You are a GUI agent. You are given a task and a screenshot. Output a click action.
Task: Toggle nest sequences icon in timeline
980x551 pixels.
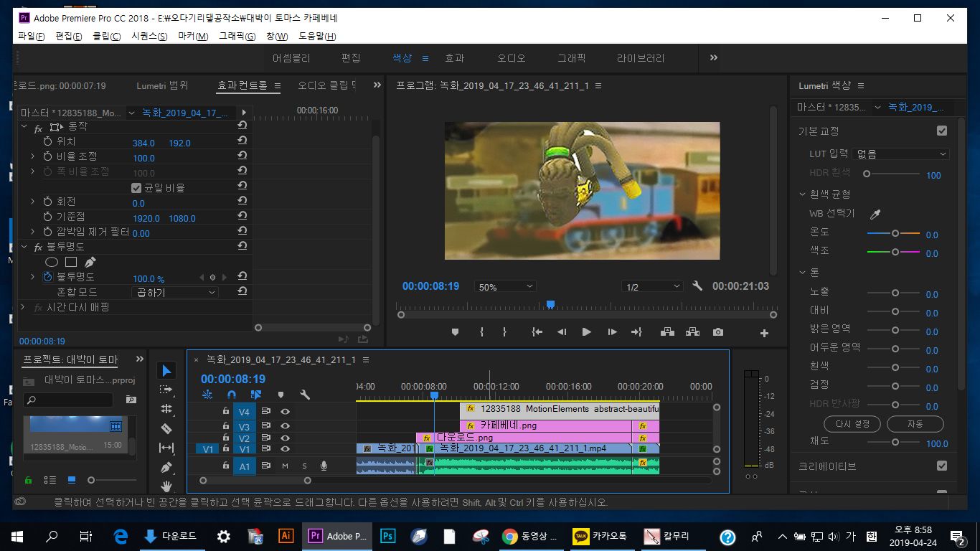point(207,395)
